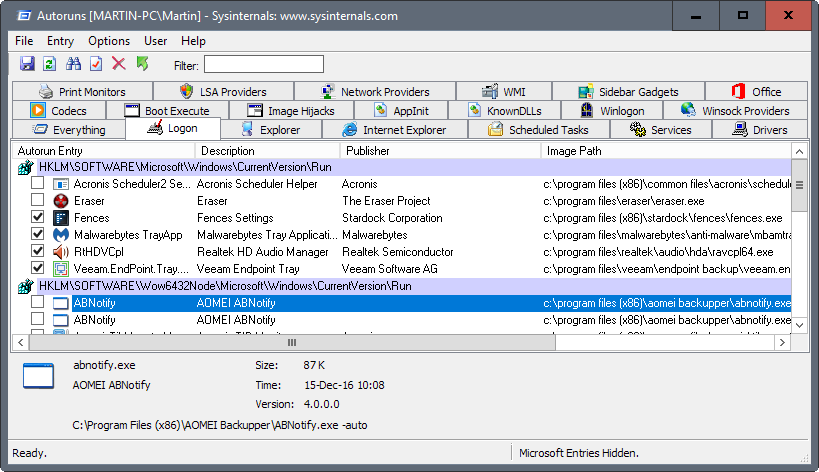The width and height of the screenshot is (819, 472).
Task: Select the KnownDLLs tab
Action: tap(505, 111)
